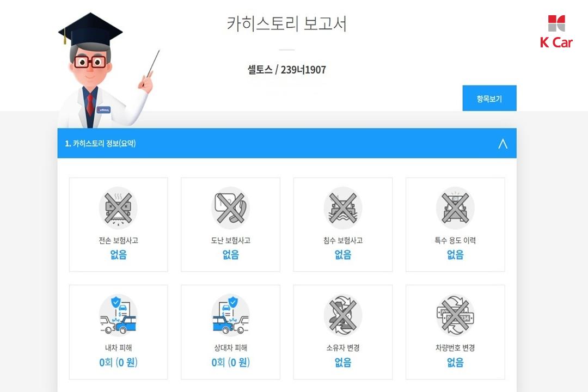This screenshot has width=588, height=392.
Task: Click the 내차 피해 collision icon
Action: point(118,315)
